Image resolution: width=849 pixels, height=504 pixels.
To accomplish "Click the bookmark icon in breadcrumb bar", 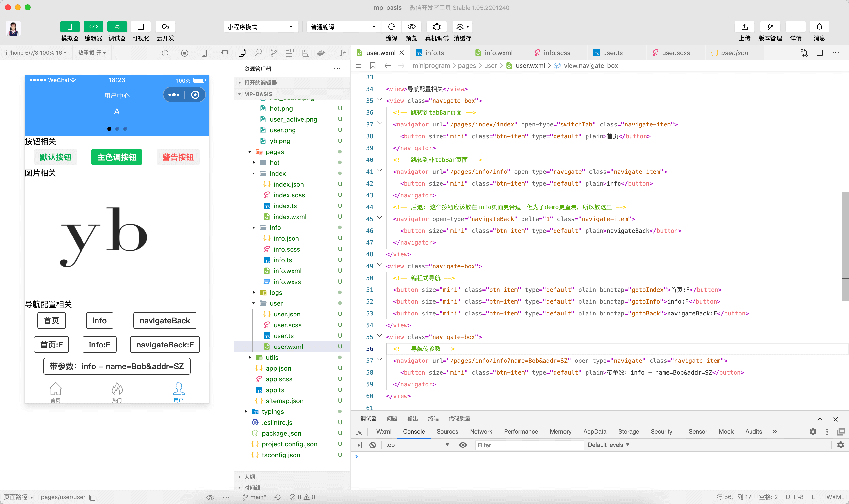I will pyautogui.click(x=373, y=65).
